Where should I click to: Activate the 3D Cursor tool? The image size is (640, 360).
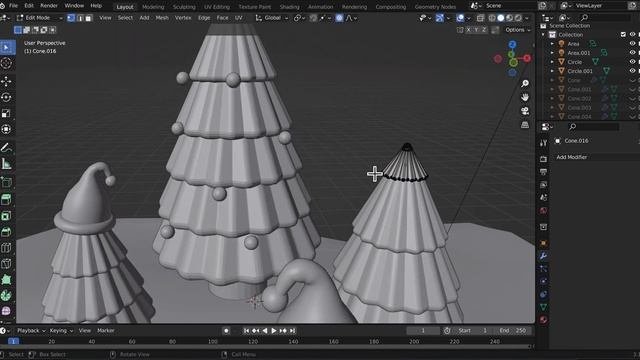click(x=6, y=63)
